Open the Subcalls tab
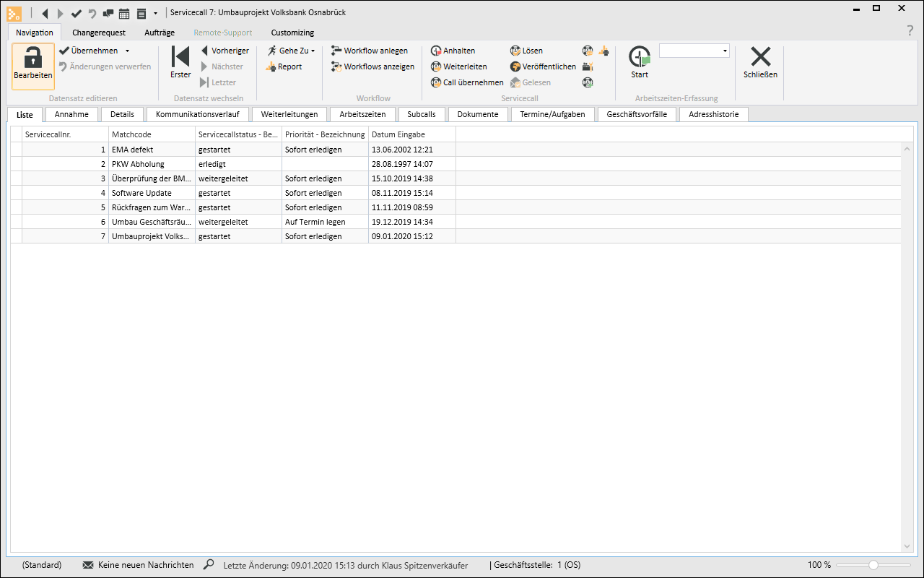The image size is (924, 578). pos(422,114)
